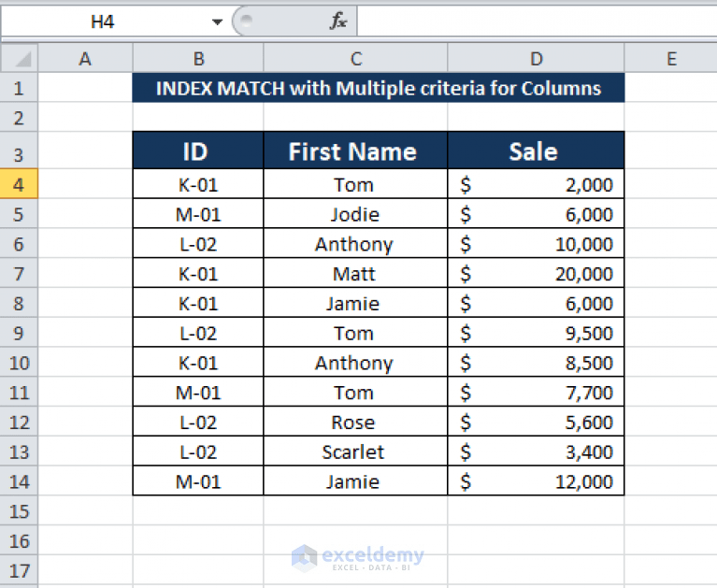Click the title cell INDEX MATCH with Multiple criteria
The width and height of the screenshot is (717, 588).
point(379,88)
